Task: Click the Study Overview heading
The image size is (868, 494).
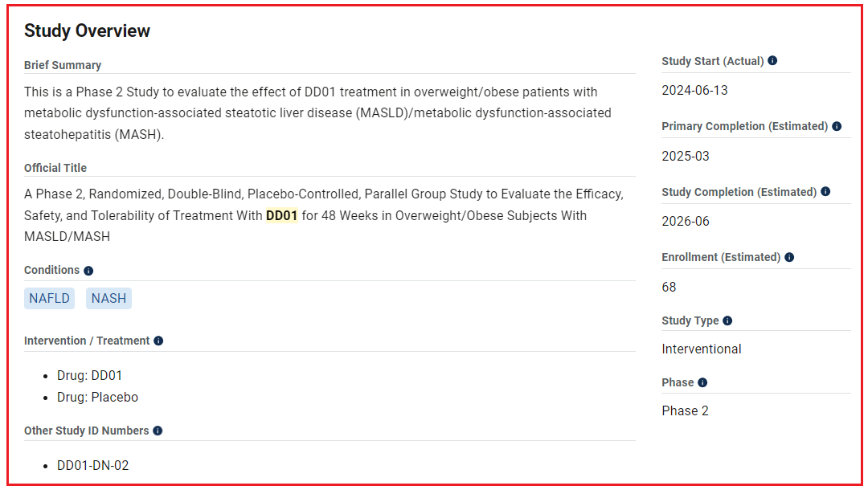Action: (x=87, y=31)
